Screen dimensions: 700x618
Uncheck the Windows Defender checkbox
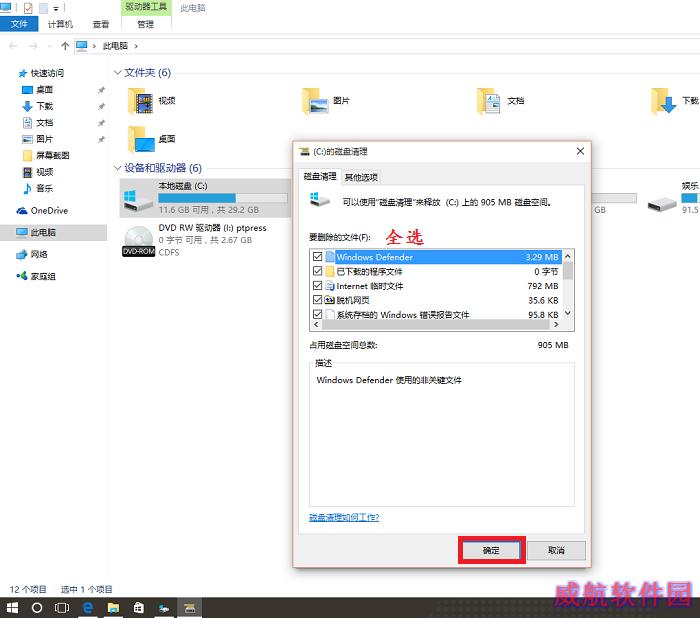317,257
